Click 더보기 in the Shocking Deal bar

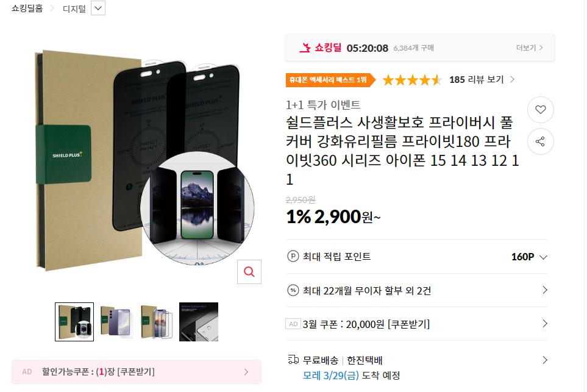click(529, 48)
